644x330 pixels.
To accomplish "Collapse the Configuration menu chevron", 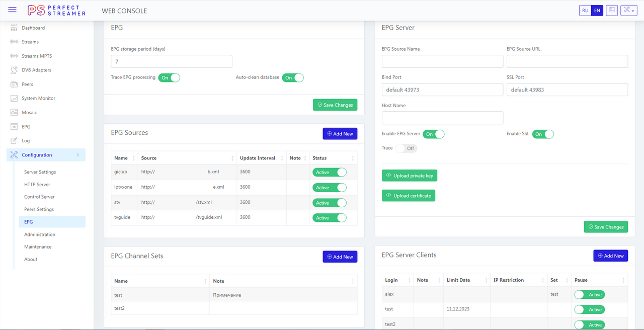I will pyautogui.click(x=78, y=155).
